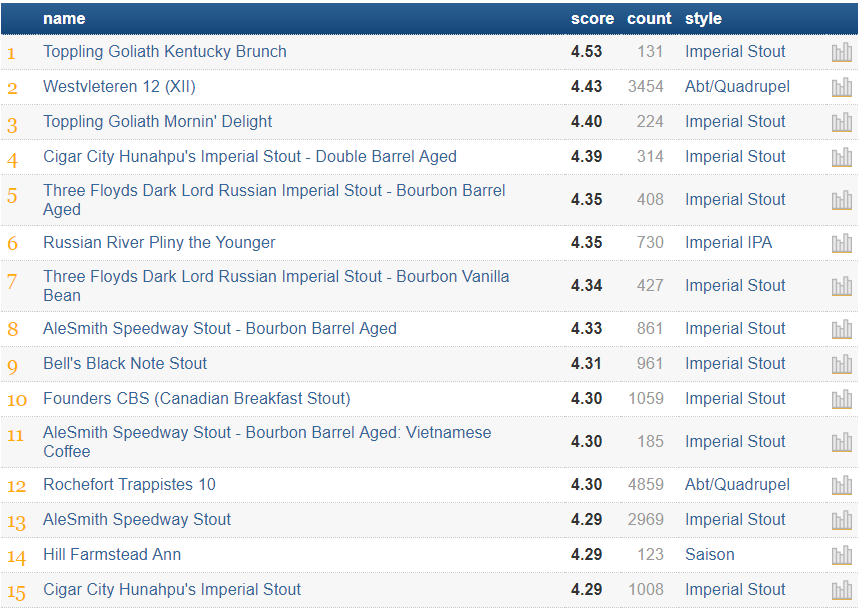Sort table by style column header

703,19
